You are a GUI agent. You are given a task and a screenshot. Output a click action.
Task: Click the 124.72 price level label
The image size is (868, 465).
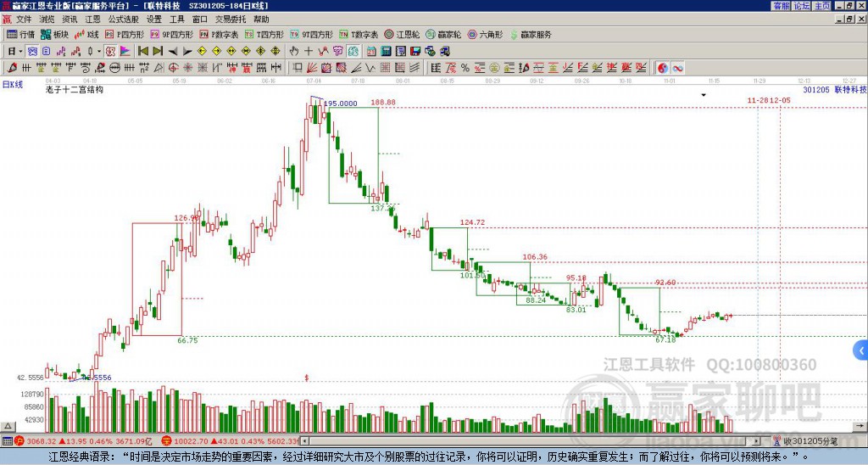[472, 222]
